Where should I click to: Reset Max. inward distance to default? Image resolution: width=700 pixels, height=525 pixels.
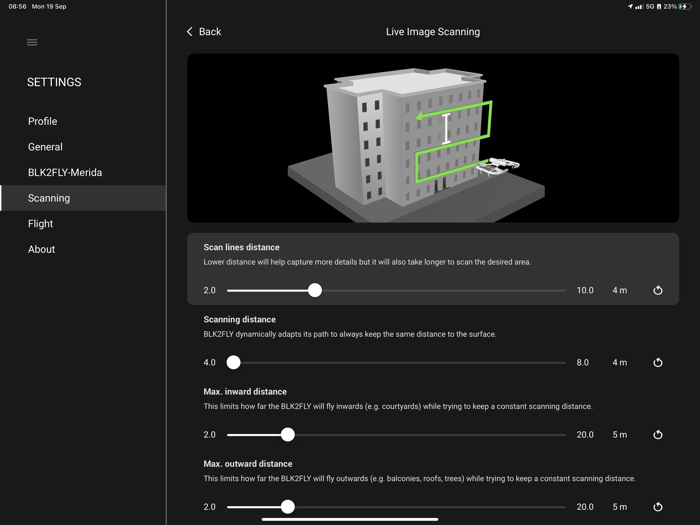pos(658,435)
